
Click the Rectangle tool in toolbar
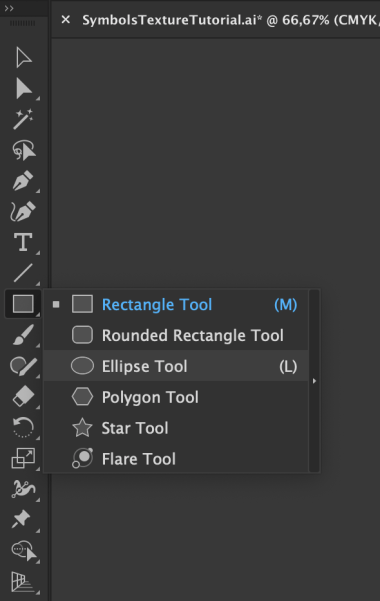click(x=23, y=304)
